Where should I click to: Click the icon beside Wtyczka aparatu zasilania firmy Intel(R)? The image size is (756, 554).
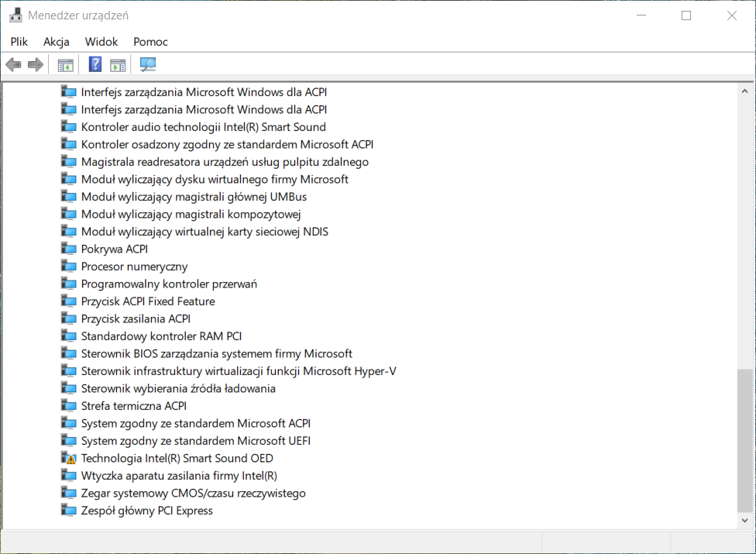(x=68, y=476)
